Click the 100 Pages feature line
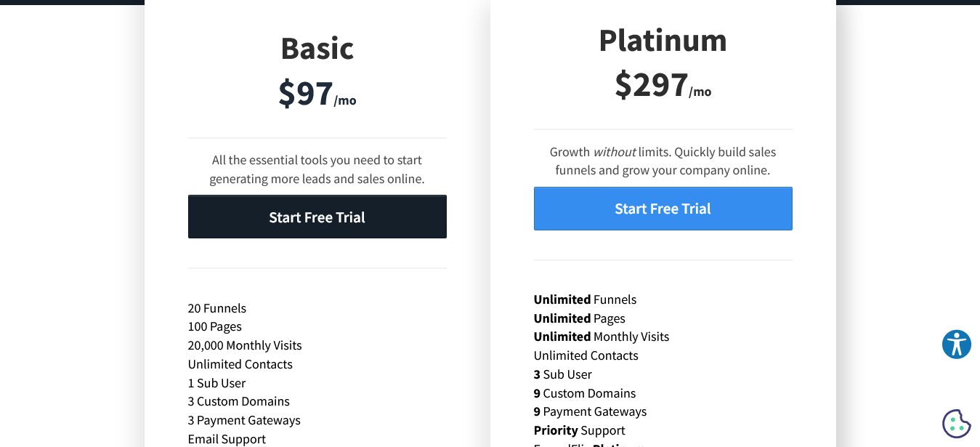Viewport: 980px width, 447px height. tap(214, 326)
